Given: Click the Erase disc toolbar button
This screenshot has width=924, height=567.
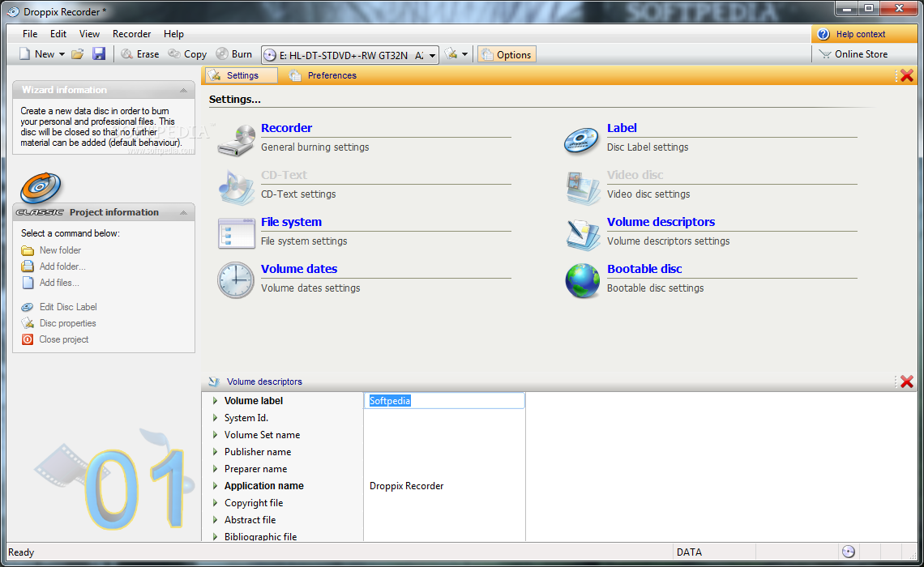Looking at the screenshot, I should pyautogui.click(x=139, y=54).
